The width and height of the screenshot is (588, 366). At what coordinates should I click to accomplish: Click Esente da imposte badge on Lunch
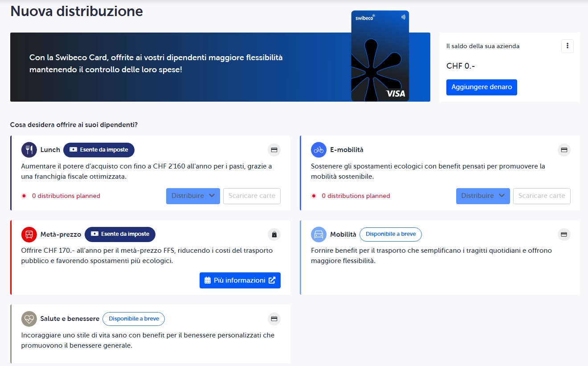99,150
